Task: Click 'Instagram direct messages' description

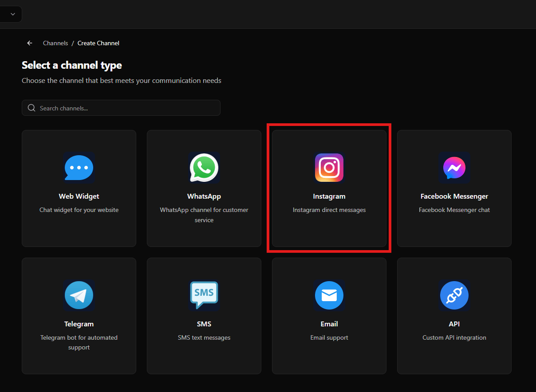Action: 329,210
